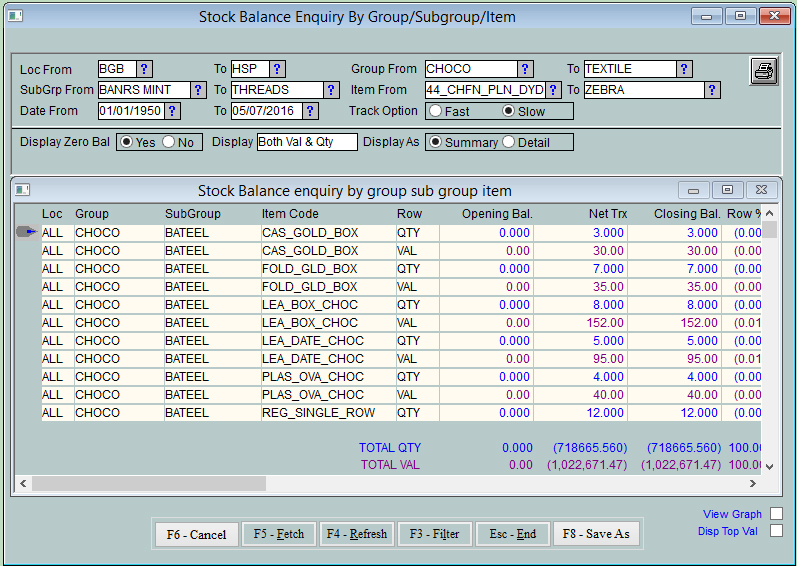The width and height of the screenshot is (797, 566).
Task: Tick the Disp Top Val checkbox
Action: 776,531
